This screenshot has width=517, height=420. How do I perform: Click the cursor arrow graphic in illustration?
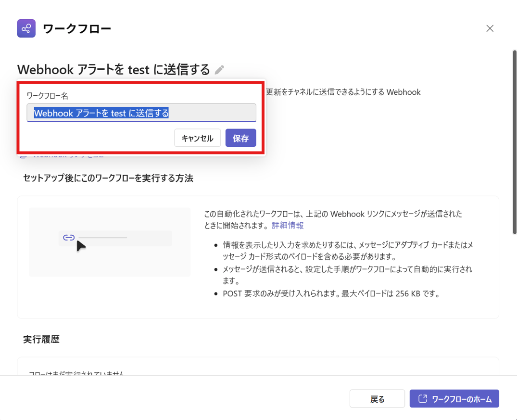[x=81, y=246]
